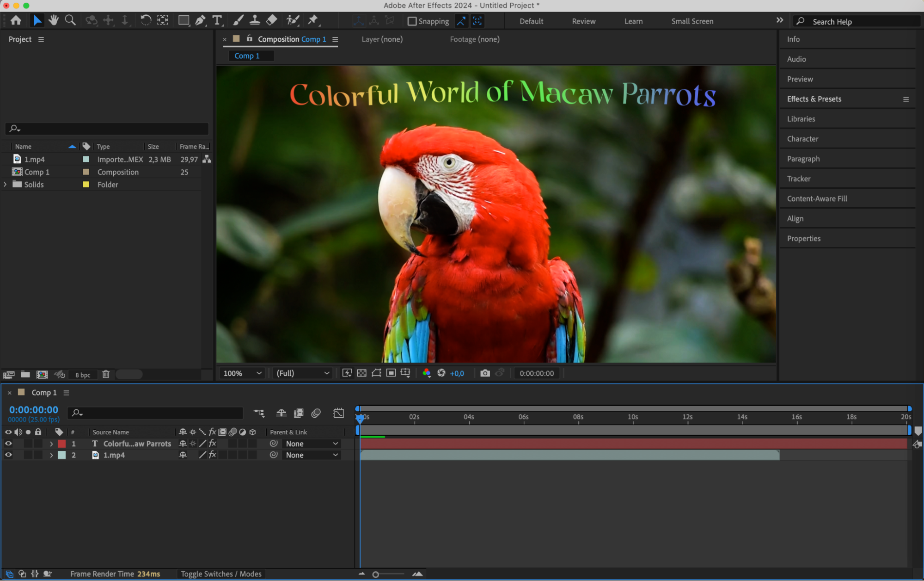Open the 100% magnification dropdown

click(242, 373)
